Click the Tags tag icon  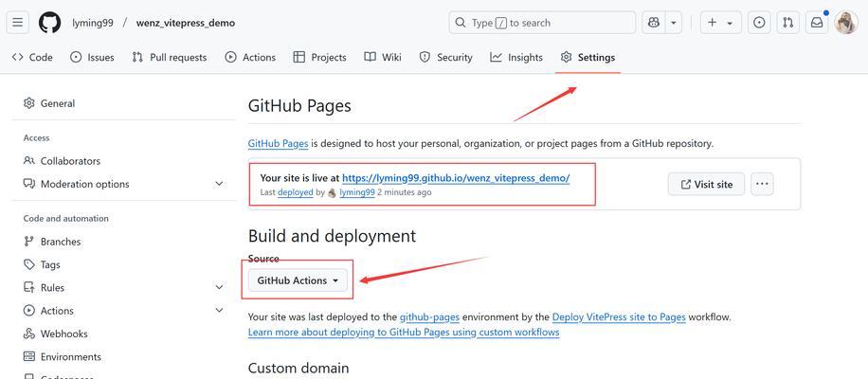[28, 264]
